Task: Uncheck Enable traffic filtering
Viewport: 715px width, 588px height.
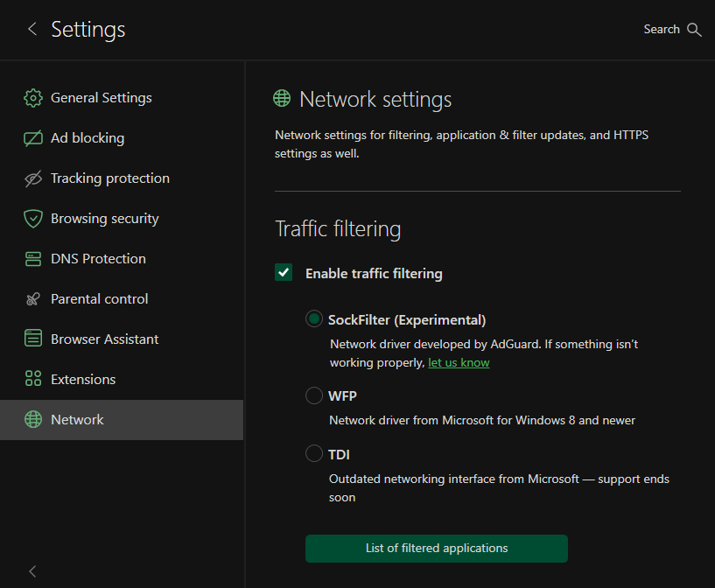Action: pos(284,272)
